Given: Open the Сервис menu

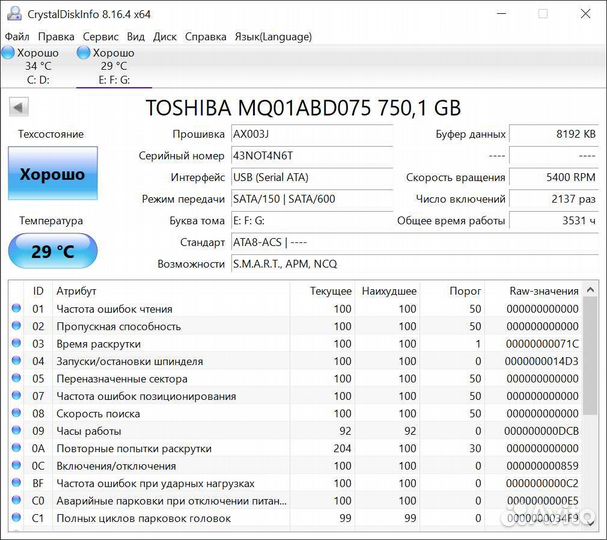Looking at the screenshot, I should click(100, 37).
